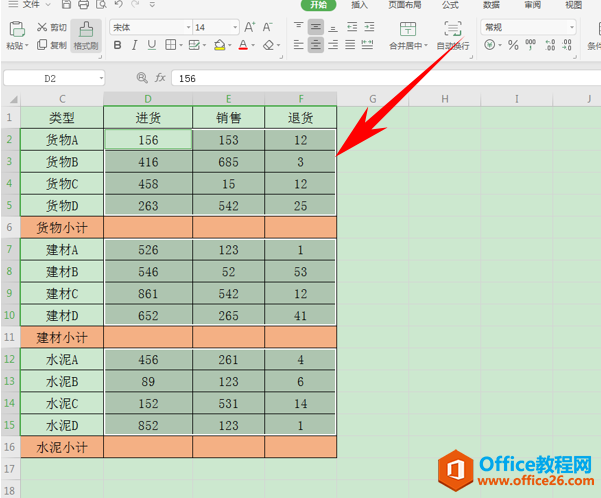Toggle underline formatting
Viewport: 601px width, 498px height.
pyautogui.click(x=152, y=45)
